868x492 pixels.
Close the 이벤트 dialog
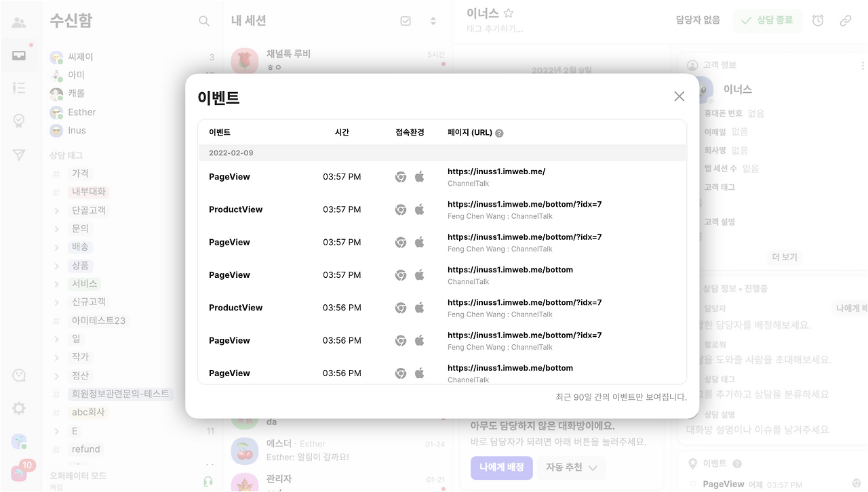pos(679,96)
